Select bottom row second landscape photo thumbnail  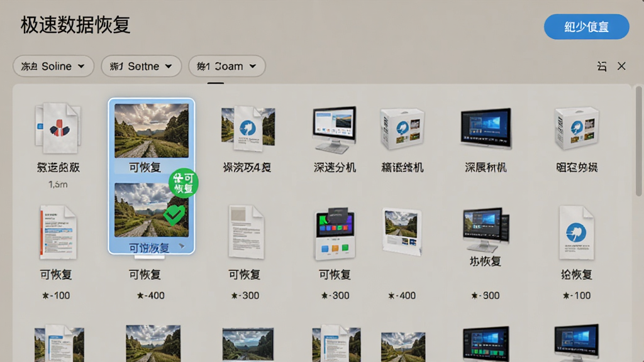(153, 344)
